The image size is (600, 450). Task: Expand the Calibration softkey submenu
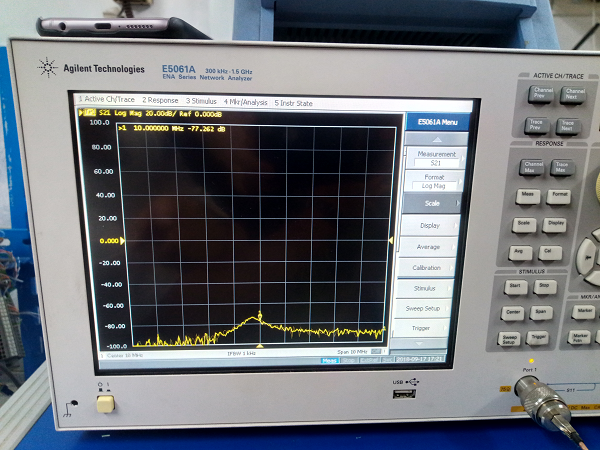click(x=426, y=267)
